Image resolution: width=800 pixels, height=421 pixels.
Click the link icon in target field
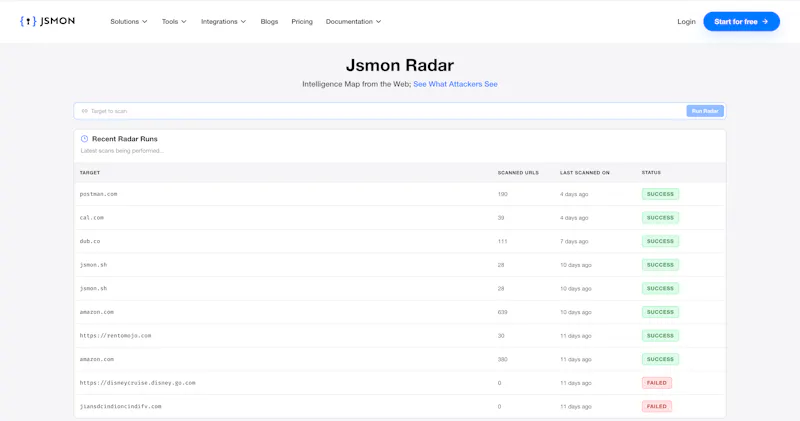(x=85, y=111)
